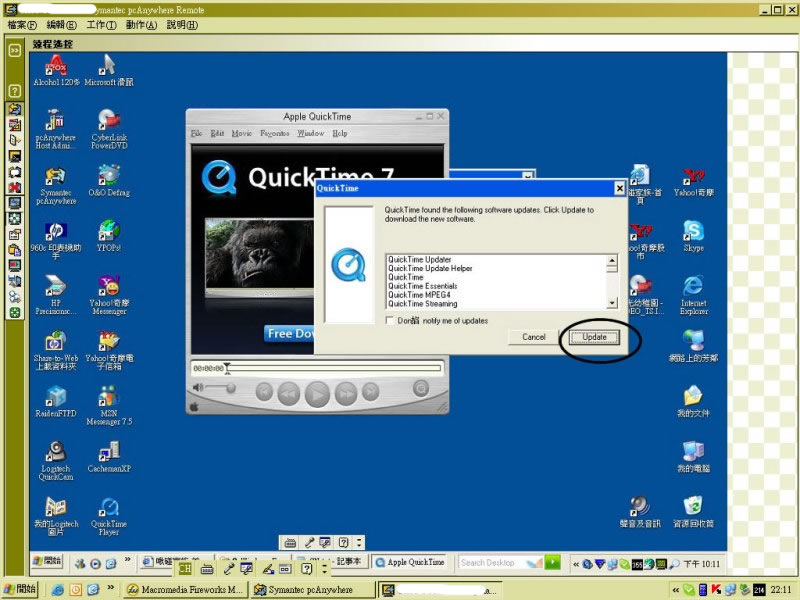Click the Update button in QuickTime dialog
Screen dimensions: 800x600
(594, 337)
